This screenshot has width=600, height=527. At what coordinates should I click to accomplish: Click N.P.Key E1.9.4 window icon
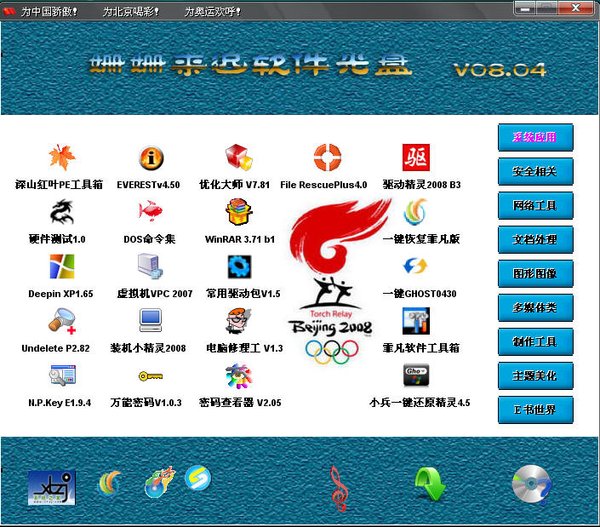click(x=62, y=375)
